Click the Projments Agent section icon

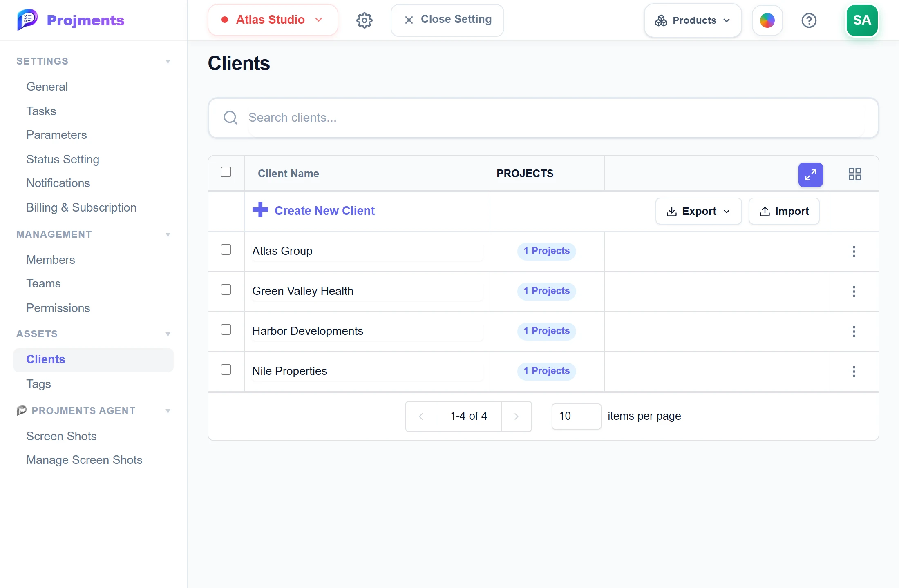(x=22, y=410)
